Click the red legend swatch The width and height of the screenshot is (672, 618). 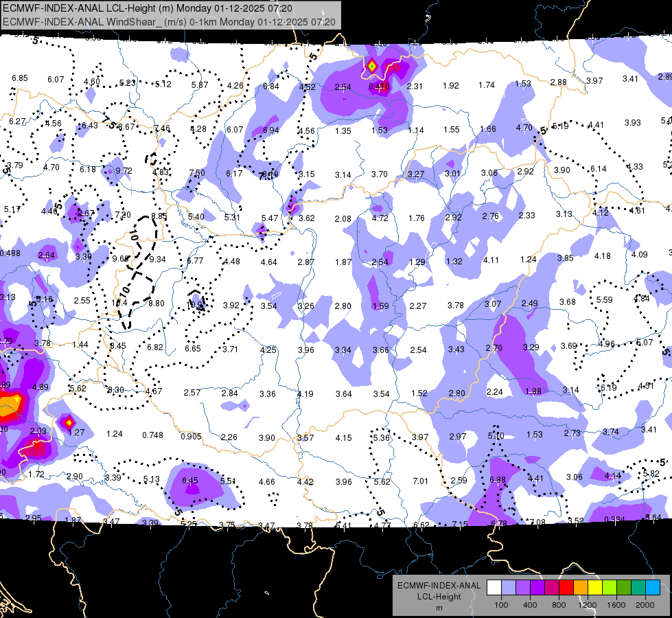click(x=566, y=588)
